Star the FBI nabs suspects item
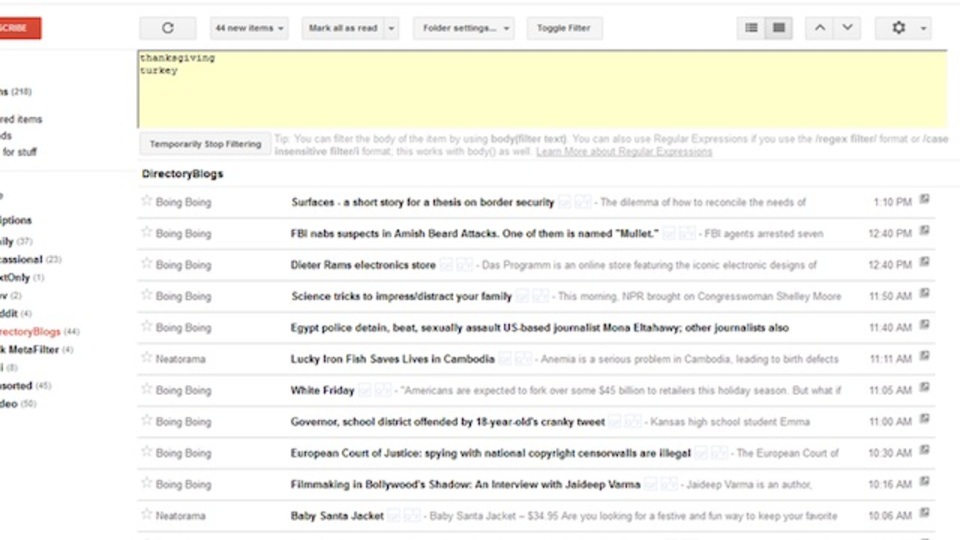960x540 pixels. (146, 232)
